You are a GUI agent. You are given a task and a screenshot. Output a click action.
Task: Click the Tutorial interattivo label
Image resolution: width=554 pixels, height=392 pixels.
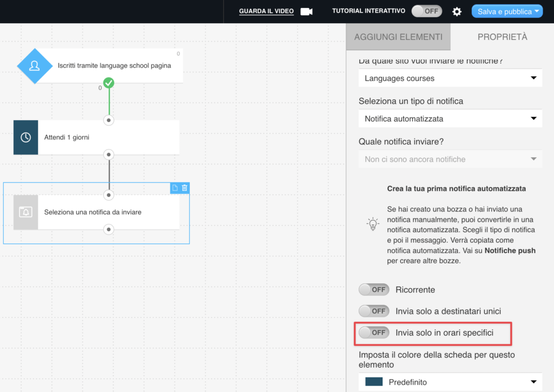[368, 11]
